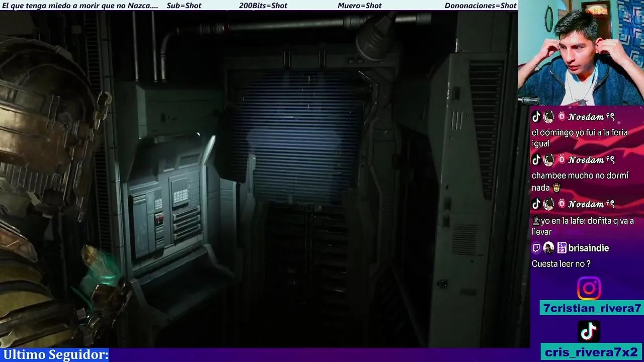Click the cowboy emoji after 'nada'

(x=556, y=188)
